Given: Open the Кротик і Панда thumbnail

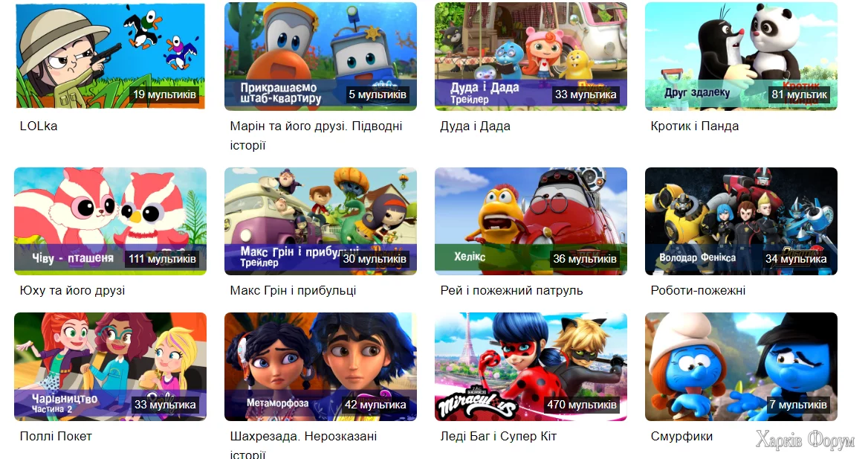Looking at the screenshot, I should click(x=741, y=56).
